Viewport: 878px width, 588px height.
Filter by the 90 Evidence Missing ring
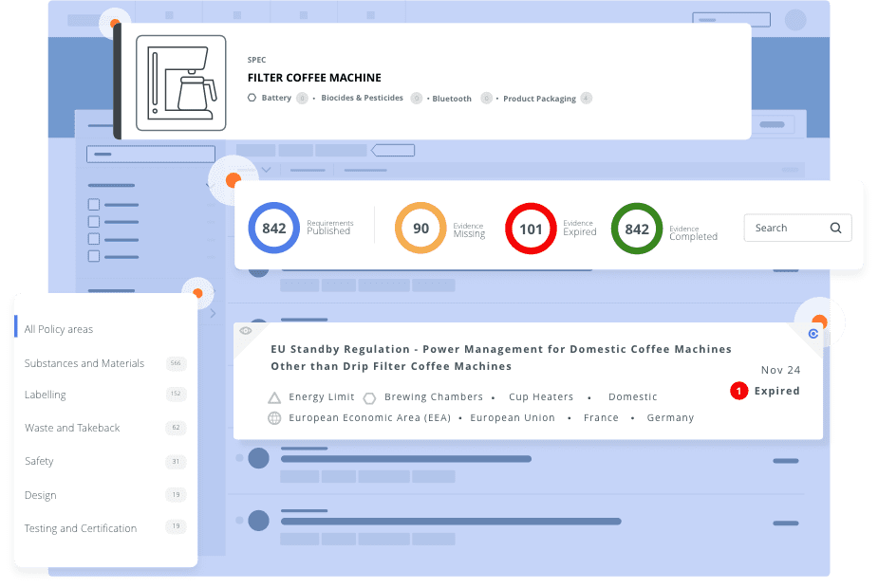pyautogui.click(x=420, y=228)
